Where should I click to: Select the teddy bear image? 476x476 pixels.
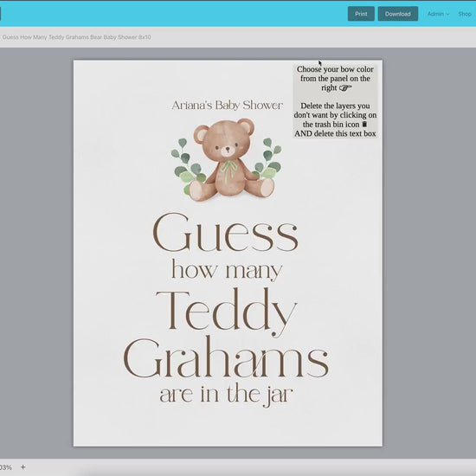227,160
